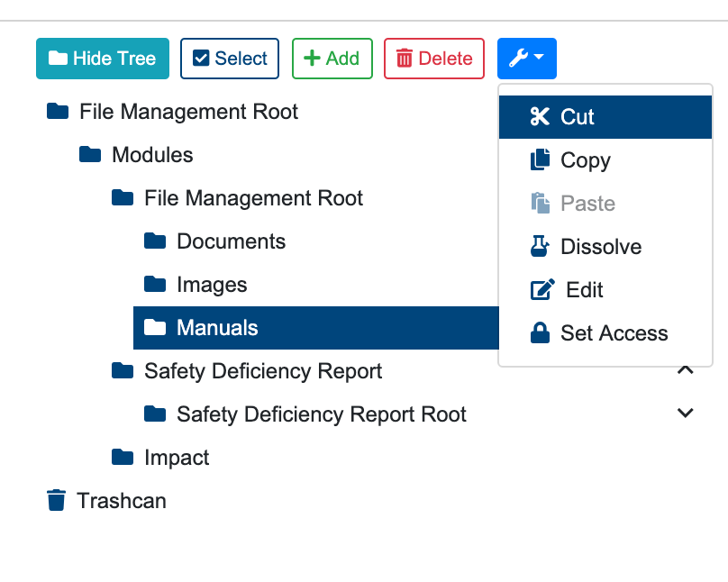This screenshot has height=582, width=728.
Task: Click the flask icon beside Dissolve
Action: (540, 246)
